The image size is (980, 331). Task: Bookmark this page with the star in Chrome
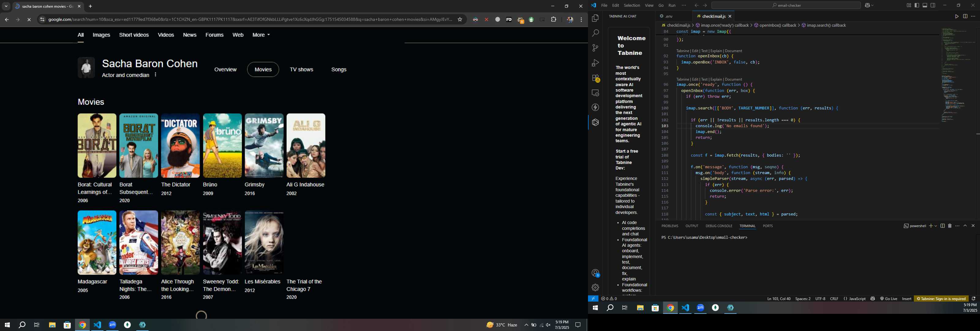tap(460, 19)
